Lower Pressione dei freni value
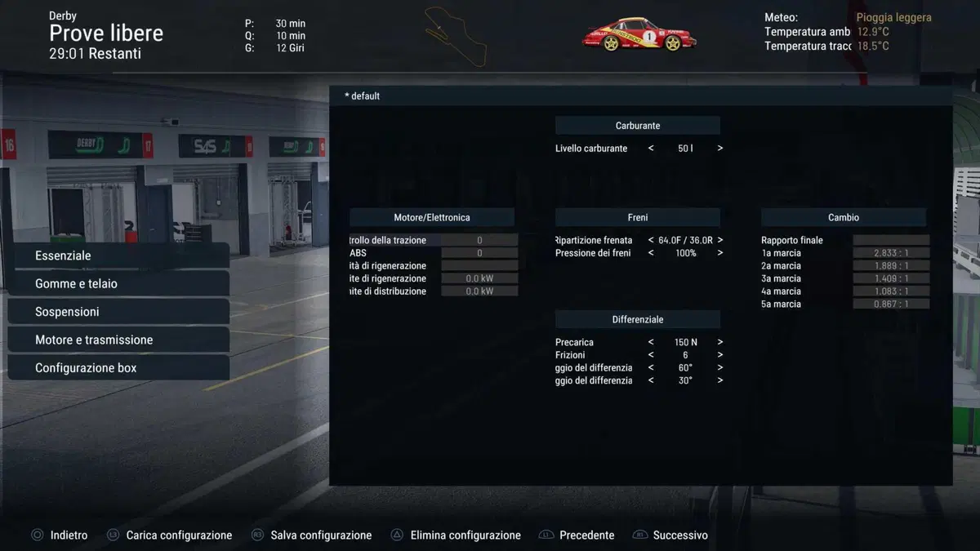The width and height of the screenshot is (980, 551). [x=651, y=253]
